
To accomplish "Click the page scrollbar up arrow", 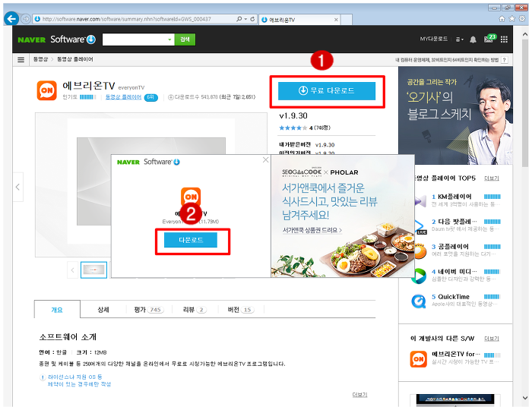I will pyautogui.click(x=525, y=34).
